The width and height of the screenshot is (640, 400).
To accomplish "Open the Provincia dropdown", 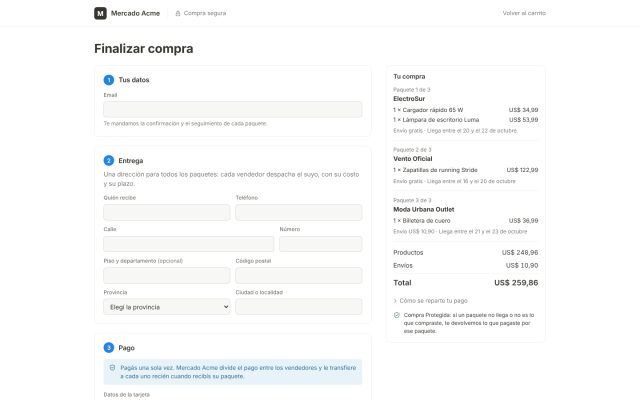I will (167, 307).
